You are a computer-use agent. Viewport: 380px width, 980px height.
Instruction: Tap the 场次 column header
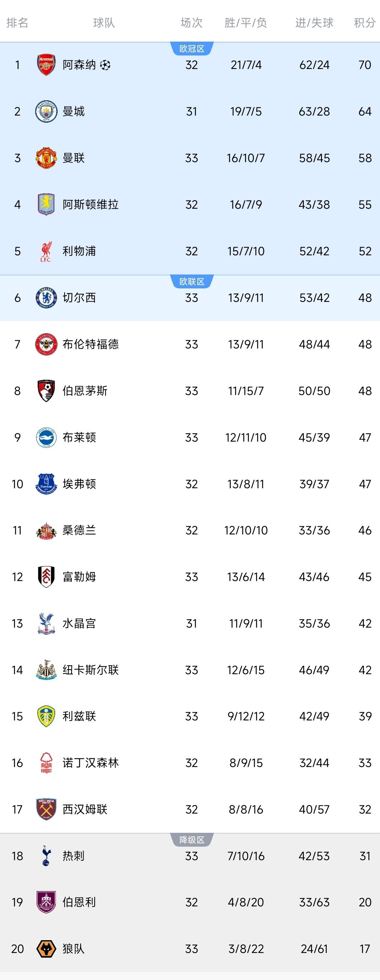pyautogui.click(x=191, y=23)
